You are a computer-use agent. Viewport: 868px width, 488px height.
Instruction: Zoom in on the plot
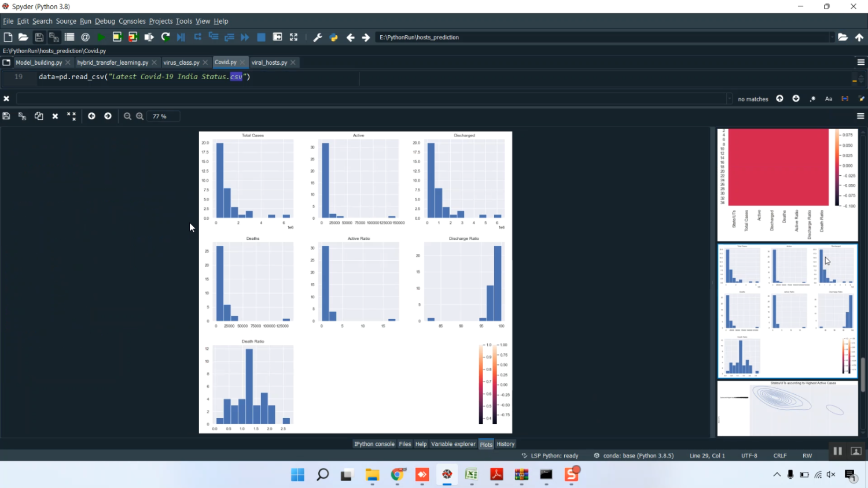(x=140, y=116)
